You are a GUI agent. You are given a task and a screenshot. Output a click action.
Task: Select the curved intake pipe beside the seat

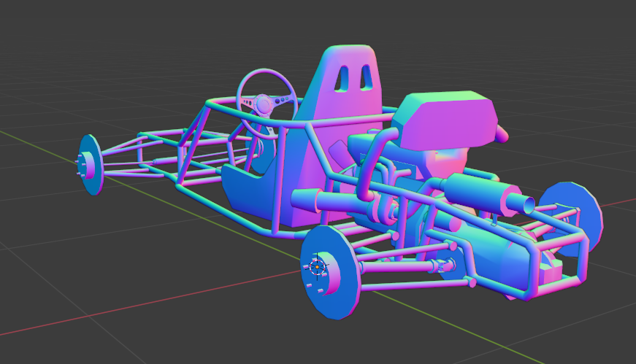coord(373,162)
